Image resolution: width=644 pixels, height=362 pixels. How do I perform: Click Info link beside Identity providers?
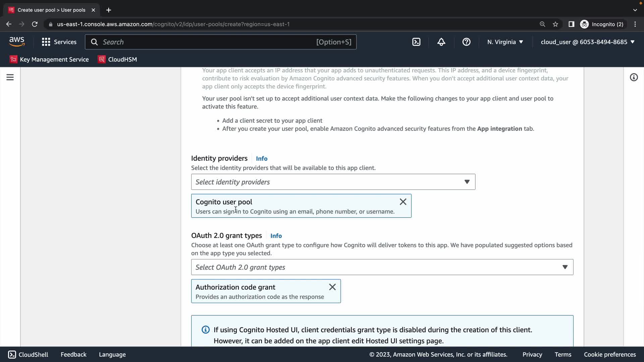pos(262,159)
